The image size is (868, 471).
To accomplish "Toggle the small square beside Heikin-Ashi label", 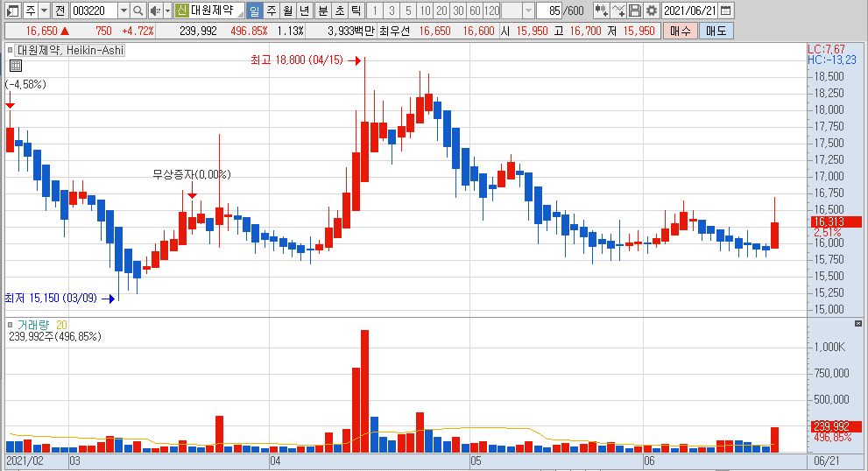I will pyautogui.click(x=10, y=51).
